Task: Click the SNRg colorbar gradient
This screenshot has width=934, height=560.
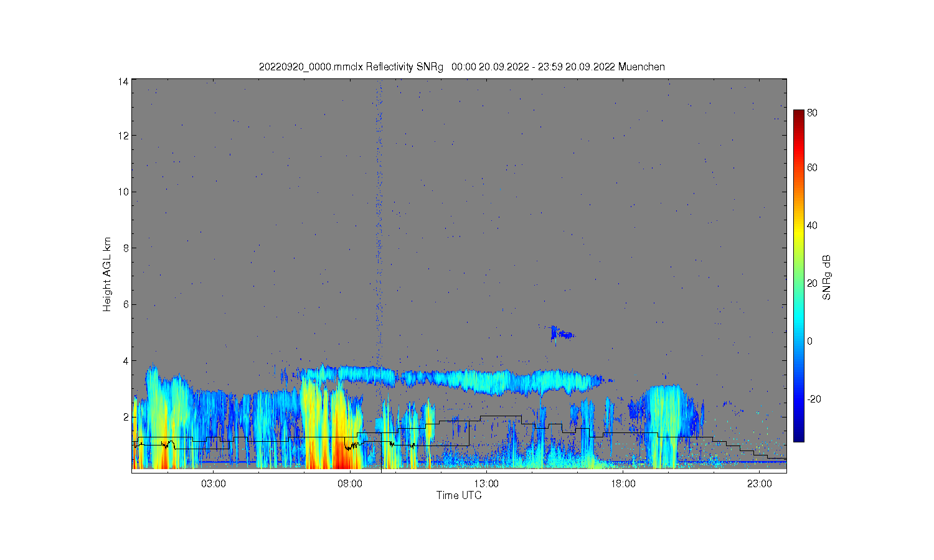Action: point(798,276)
